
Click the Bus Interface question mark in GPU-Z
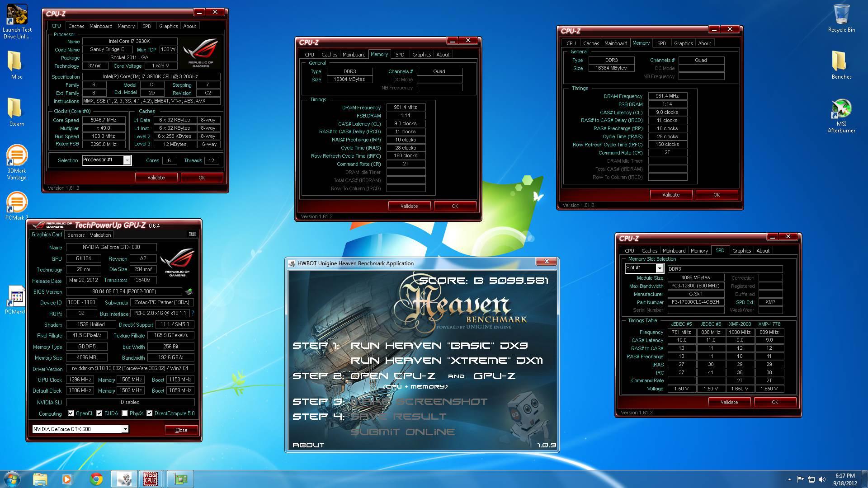point(193,313)
